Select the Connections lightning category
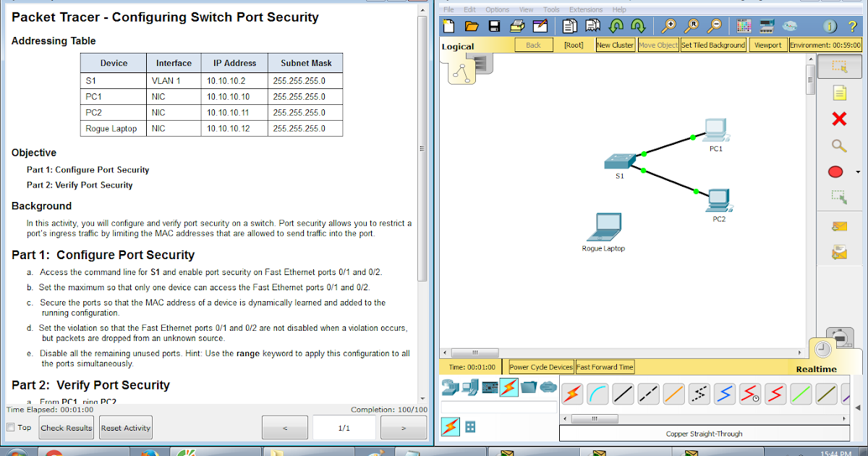This screenshot has width=868, height=456. [509, 387]
